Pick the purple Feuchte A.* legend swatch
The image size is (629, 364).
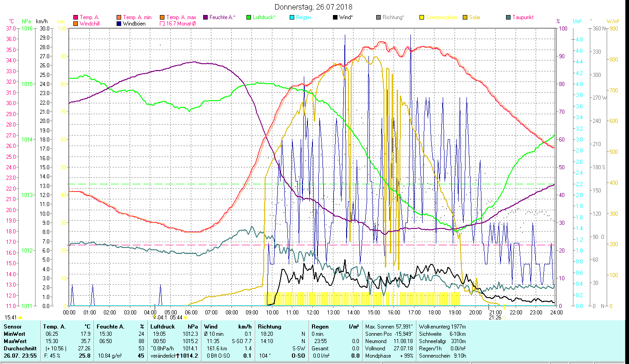click(205, 17)
